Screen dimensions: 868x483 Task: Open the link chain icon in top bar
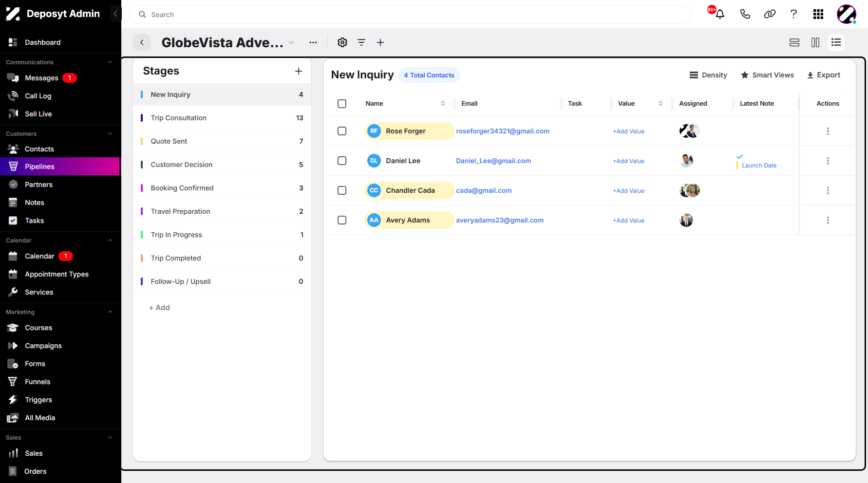[770, 14]
